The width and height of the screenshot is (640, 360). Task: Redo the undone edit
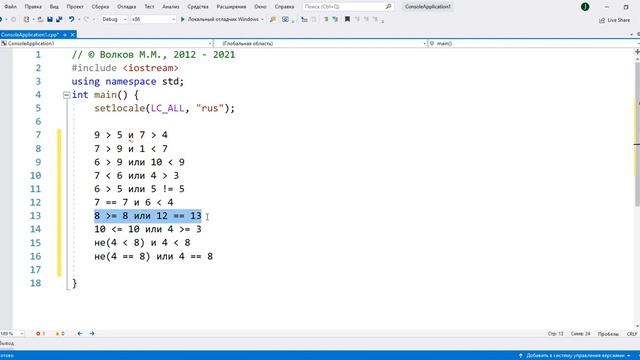point(86,19)
